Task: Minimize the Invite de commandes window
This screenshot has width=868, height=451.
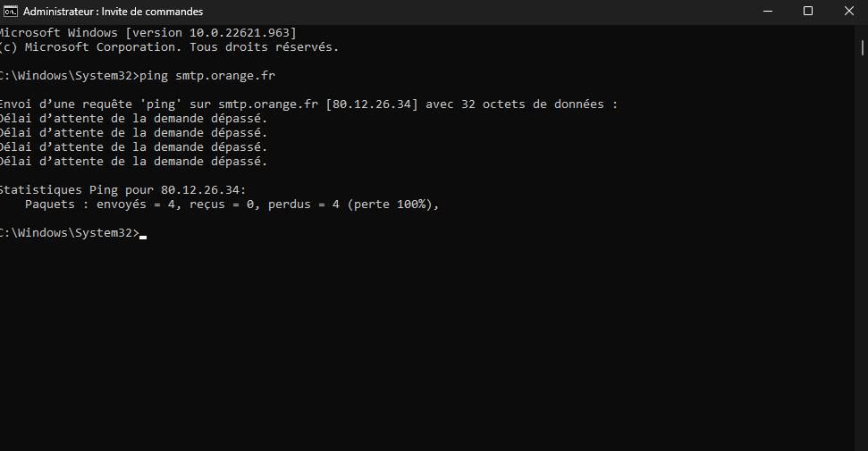Action: (x=768, y=11)
